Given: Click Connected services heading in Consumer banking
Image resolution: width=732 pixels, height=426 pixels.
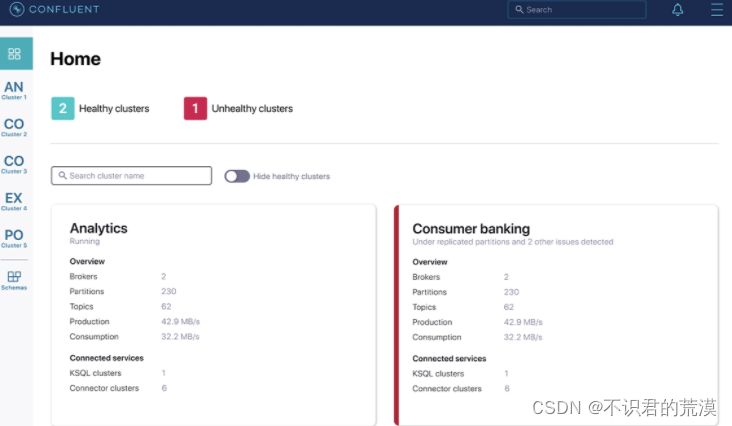Looking at the screenshot, I should [x=449, y=358].
